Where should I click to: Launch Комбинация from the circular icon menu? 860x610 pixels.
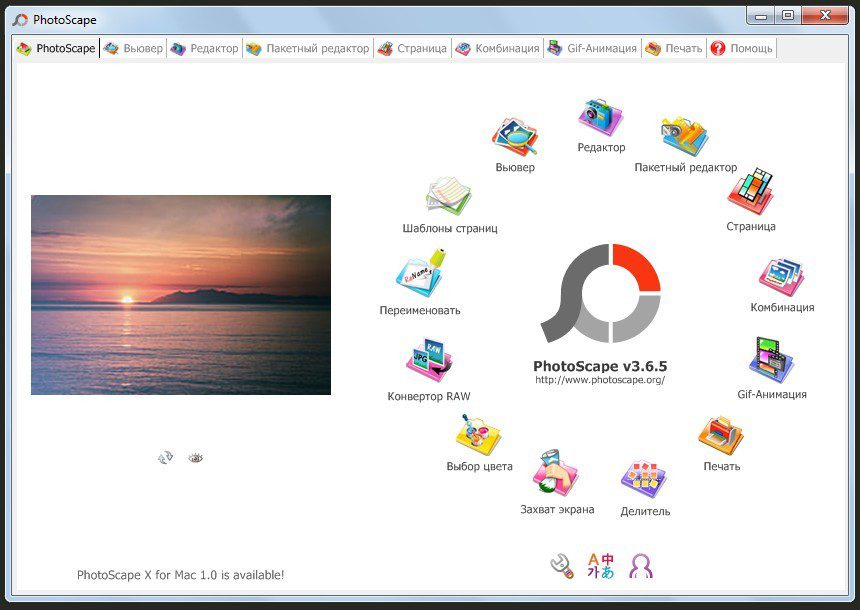tap(782, 277)
